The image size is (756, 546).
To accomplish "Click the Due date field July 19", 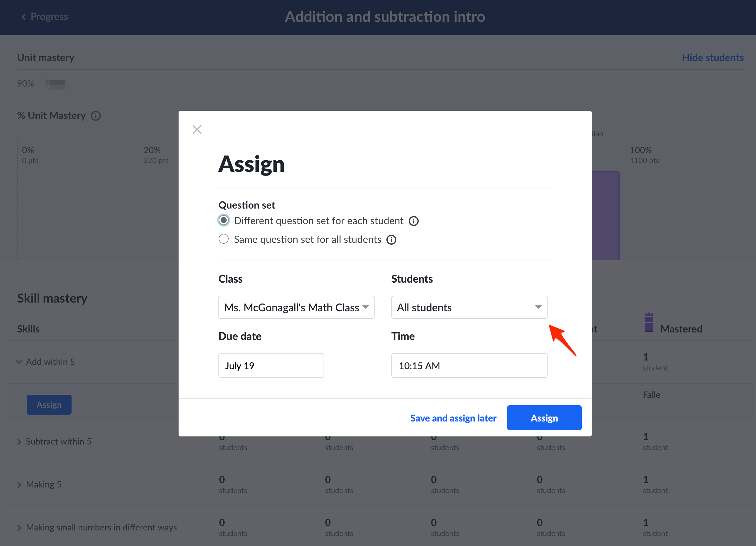I will click(x=271, y=365).
